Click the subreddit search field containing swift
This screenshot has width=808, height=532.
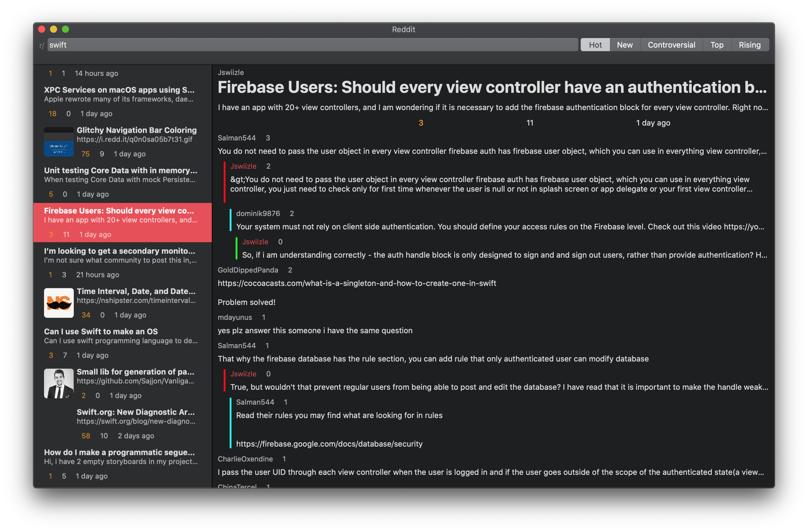pos(312,45)
